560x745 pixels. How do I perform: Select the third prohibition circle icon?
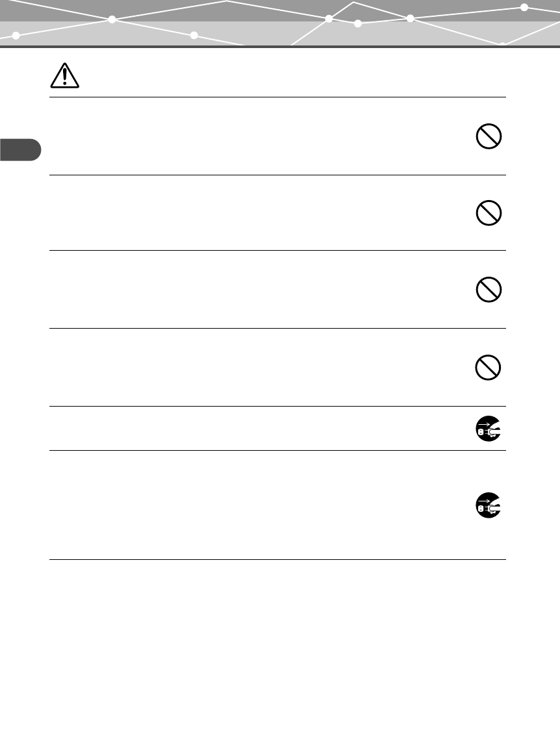click(489, 289)
